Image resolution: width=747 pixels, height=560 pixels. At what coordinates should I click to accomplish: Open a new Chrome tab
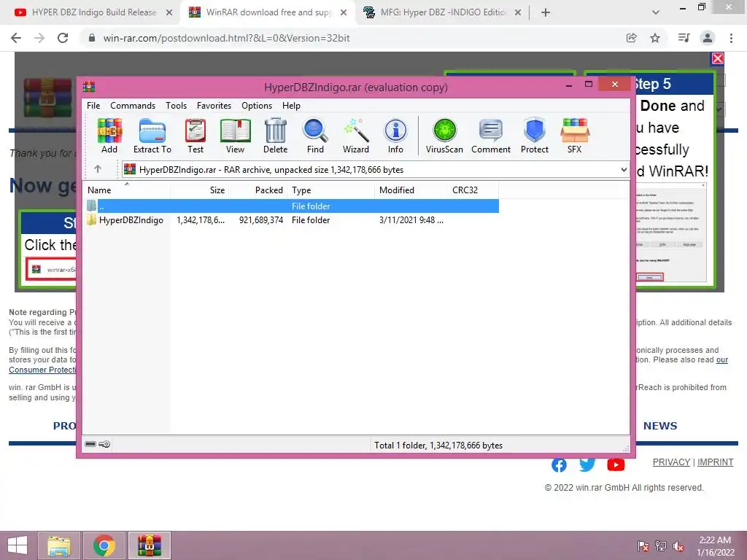pos(546,12)
